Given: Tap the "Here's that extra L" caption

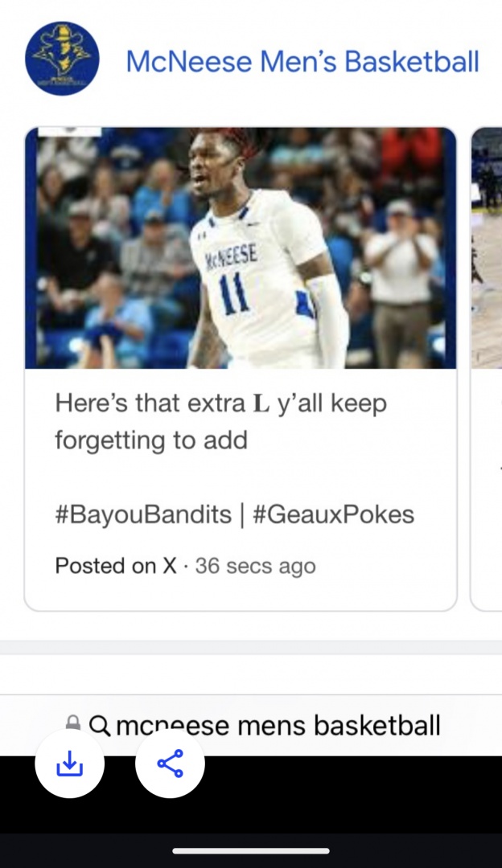Looking at the screenshot, I should coord(220,421).
